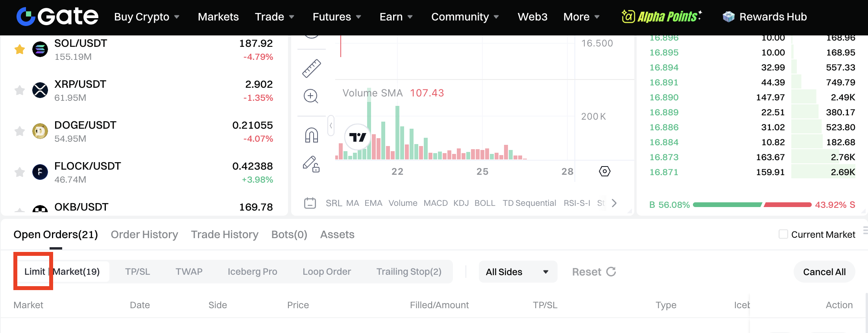Image resolution: width=868 pixels, height=333 pixels.
Task: Activate the magnet snap tool
Action: point(311,135)
